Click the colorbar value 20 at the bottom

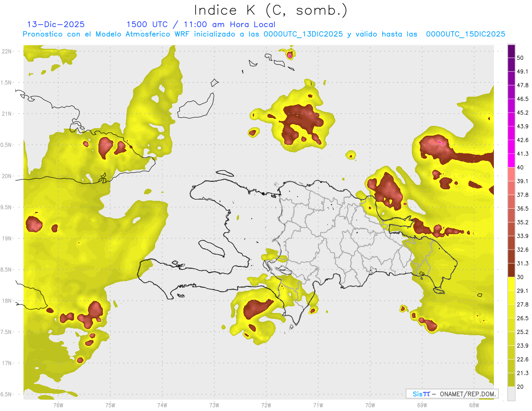pos(521,387)
